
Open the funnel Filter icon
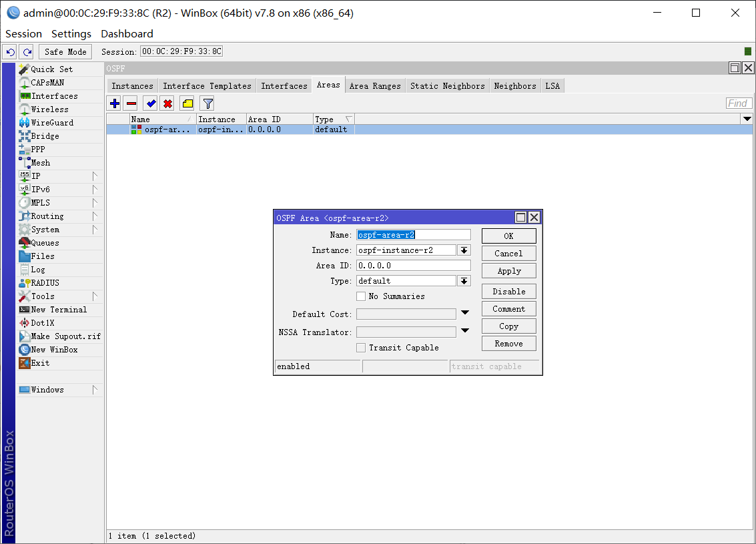[208, 103]
